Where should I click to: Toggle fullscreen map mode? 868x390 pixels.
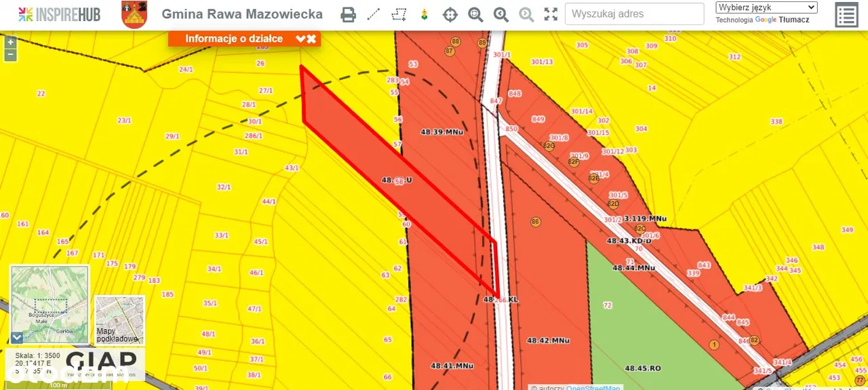551,14
